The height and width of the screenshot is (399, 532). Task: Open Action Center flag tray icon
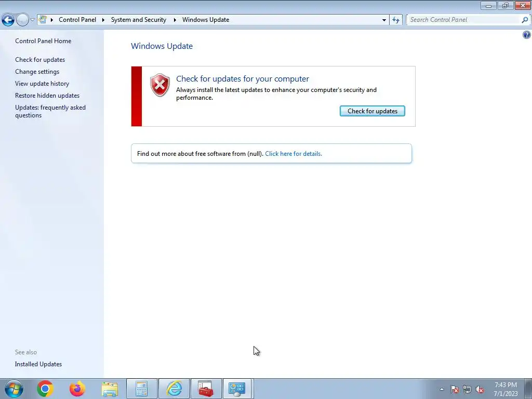click(x=455, y=389)
